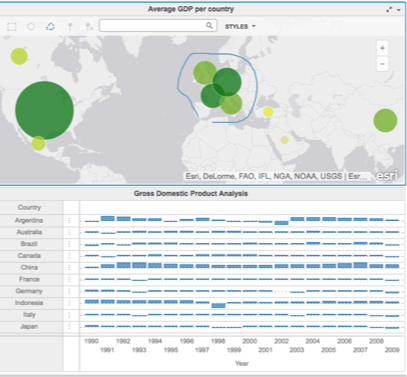Choose the pin point selection tool

[70, 26]
